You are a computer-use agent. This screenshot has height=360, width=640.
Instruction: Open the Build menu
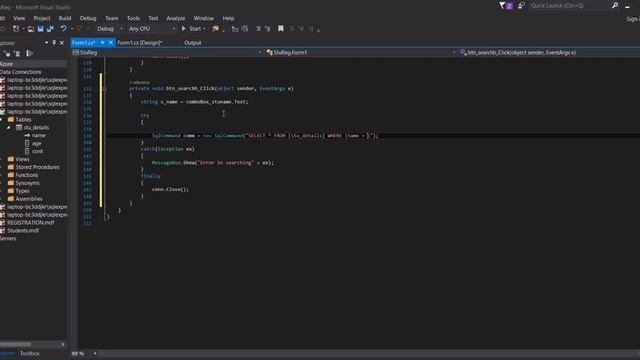click(x=65, y=18)
